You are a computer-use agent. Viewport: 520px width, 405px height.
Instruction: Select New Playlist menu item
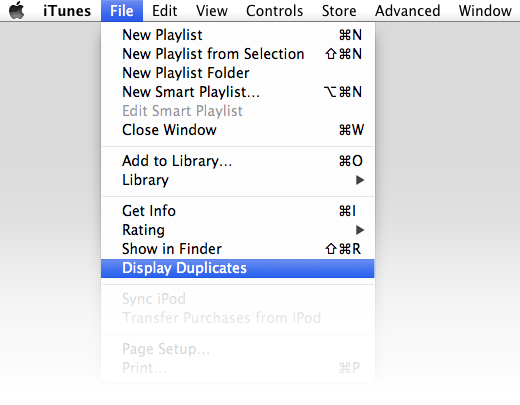(x=238, y=35)
